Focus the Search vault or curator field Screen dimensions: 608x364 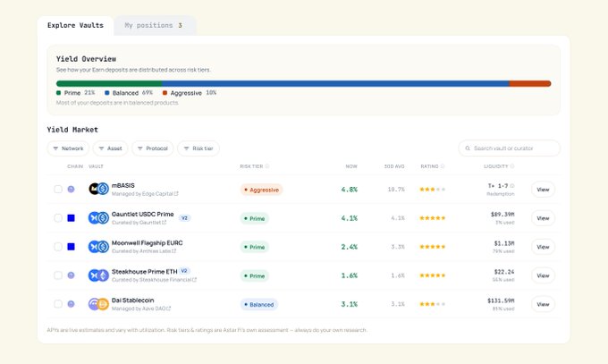tap(510, 148)
